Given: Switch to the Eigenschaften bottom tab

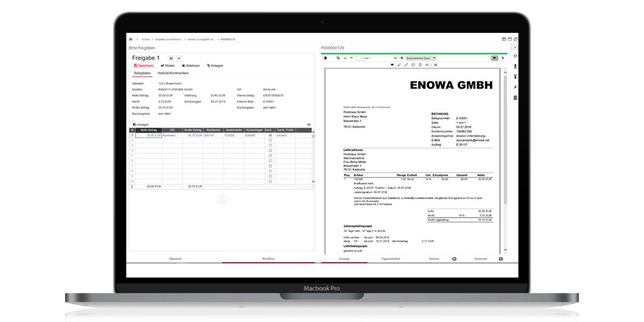Looking at the screenshot, I should coord(391,259).
